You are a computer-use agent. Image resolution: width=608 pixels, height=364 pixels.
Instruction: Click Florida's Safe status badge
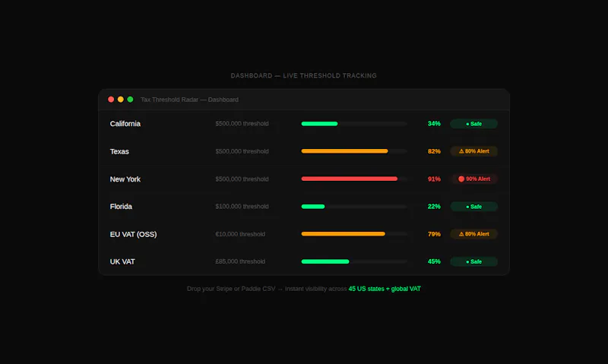coord(473,207)
